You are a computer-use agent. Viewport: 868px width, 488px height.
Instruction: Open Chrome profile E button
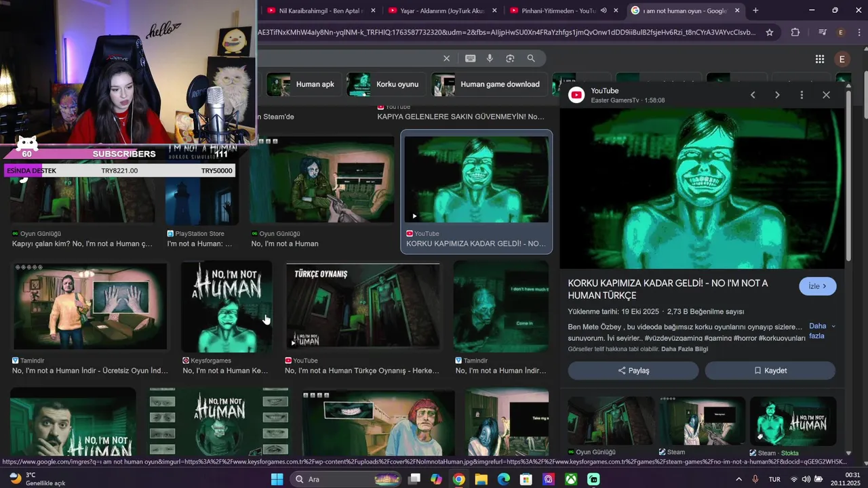(x=841, y=32)
